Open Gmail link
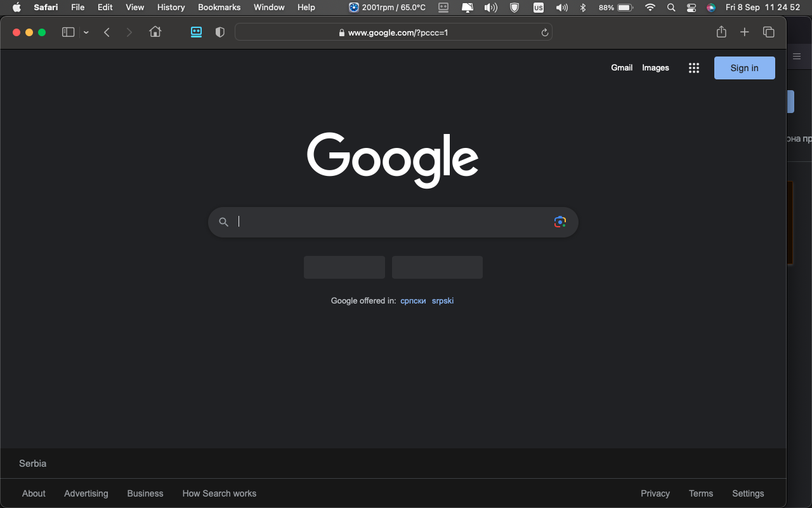Screen dimensions: 812x508 (622, 67)
